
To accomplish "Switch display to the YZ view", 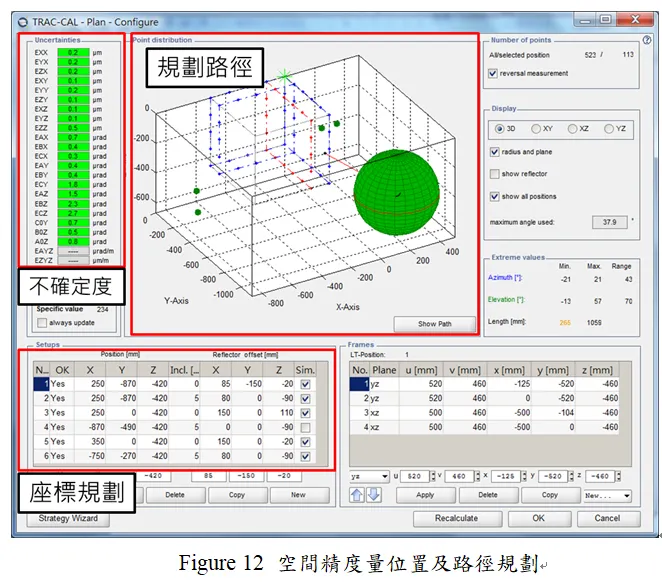I will [609, 129].
